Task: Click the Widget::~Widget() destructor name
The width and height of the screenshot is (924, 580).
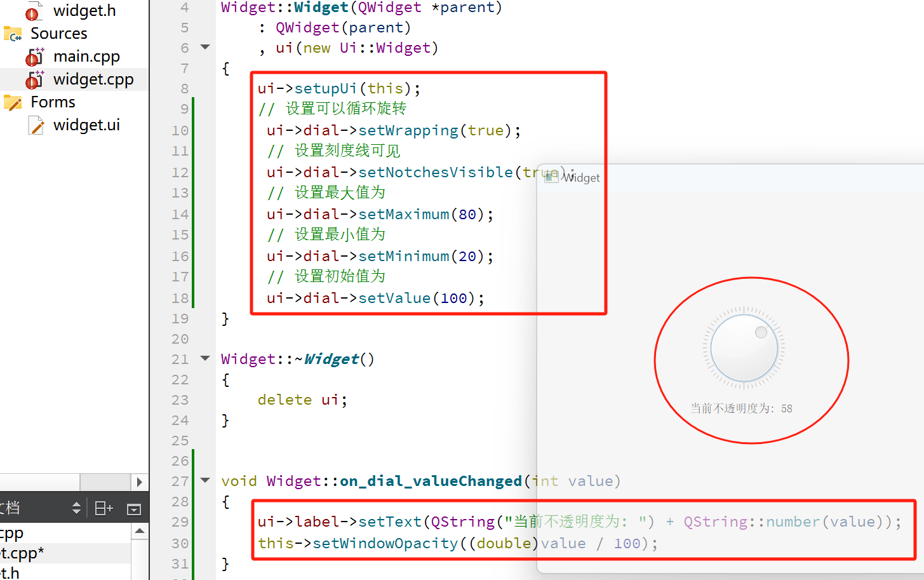Action: click(298, 359)
